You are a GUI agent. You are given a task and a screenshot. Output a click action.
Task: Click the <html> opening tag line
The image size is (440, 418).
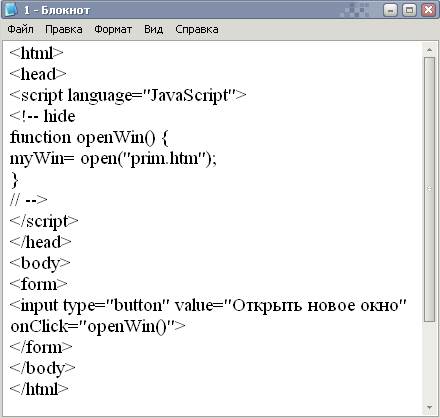[x=36, y=53]
